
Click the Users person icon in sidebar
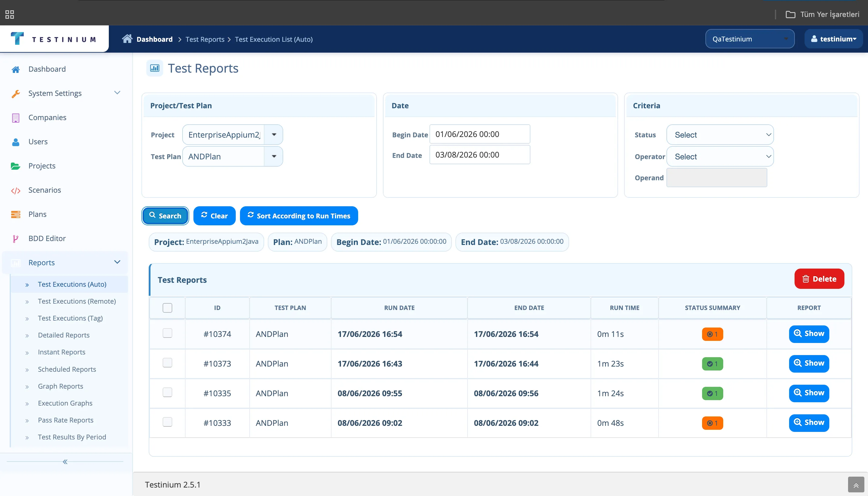tap(16, 142)
